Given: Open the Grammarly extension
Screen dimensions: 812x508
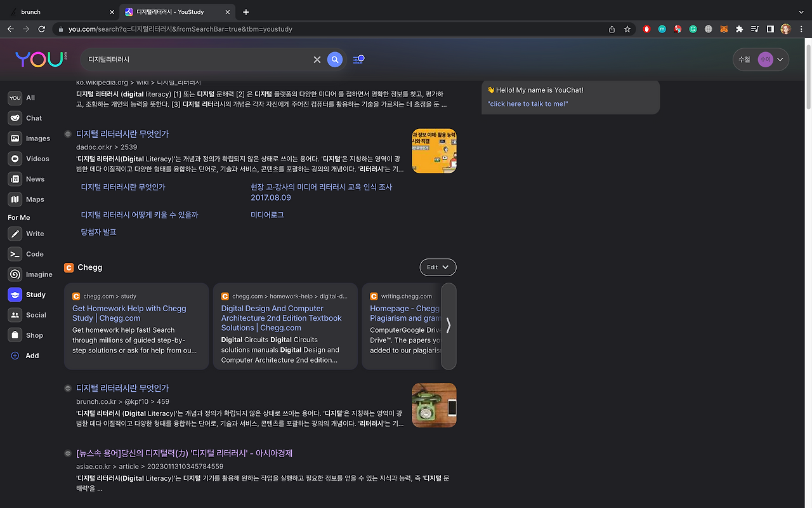Looking at the screenshot, I should (693, 29).
